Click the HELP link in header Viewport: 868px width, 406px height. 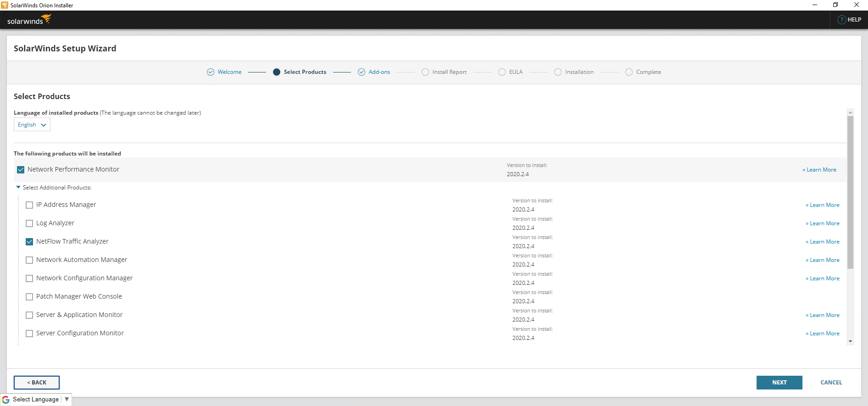point(854,20)
